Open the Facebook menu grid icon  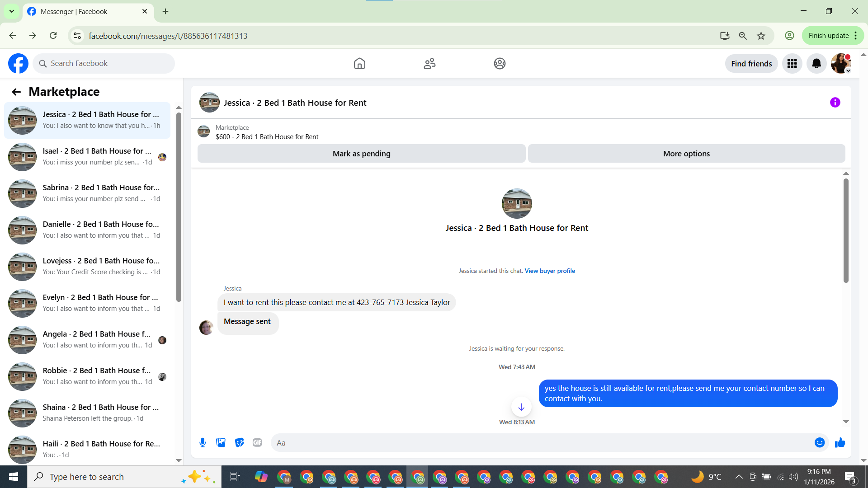click(792, 64)
